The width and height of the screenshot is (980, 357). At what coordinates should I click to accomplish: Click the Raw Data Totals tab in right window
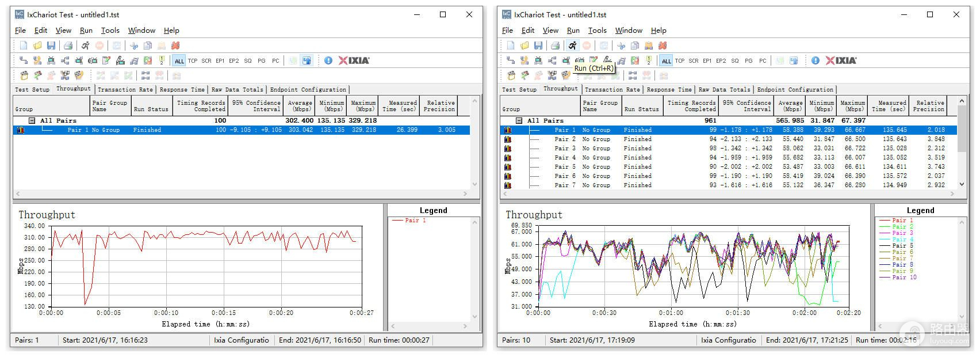724,90
